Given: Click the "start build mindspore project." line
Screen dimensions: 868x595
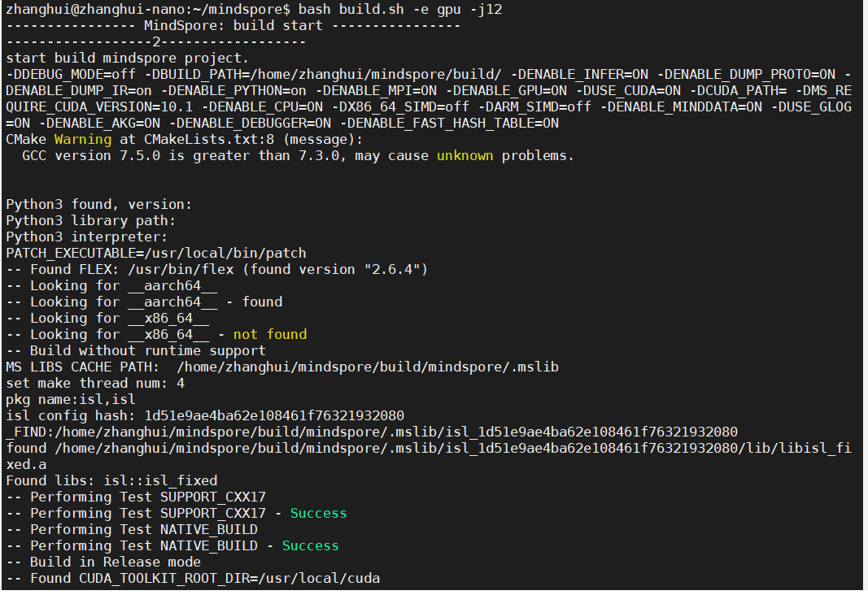Looking at the screenshot, I should click(x=127, y=58).
